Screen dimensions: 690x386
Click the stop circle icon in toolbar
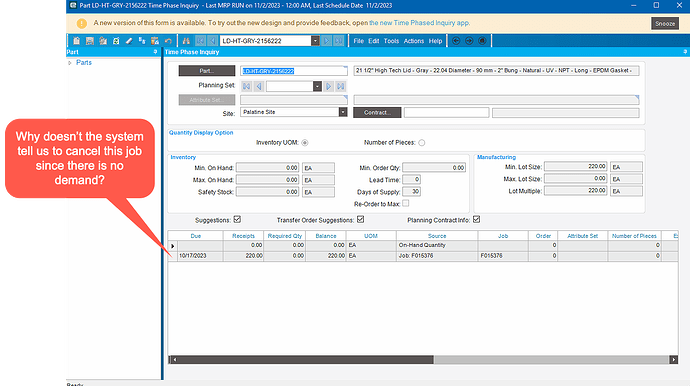click(482, 41)
